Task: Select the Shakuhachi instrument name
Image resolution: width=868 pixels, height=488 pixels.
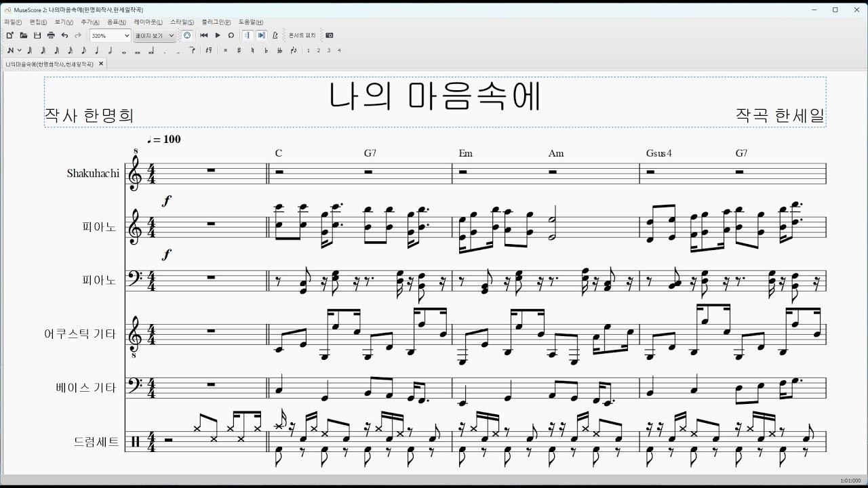Action: click(x=93, y=174)
